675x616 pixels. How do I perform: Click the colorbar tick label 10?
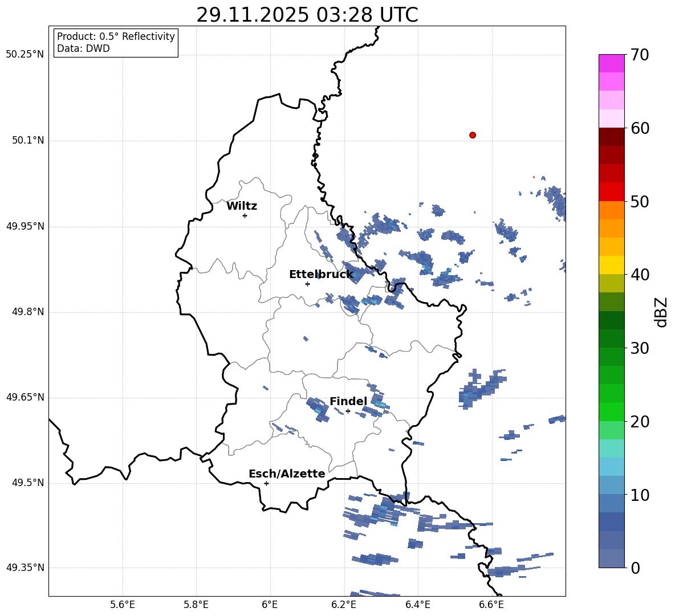point(640,495)
